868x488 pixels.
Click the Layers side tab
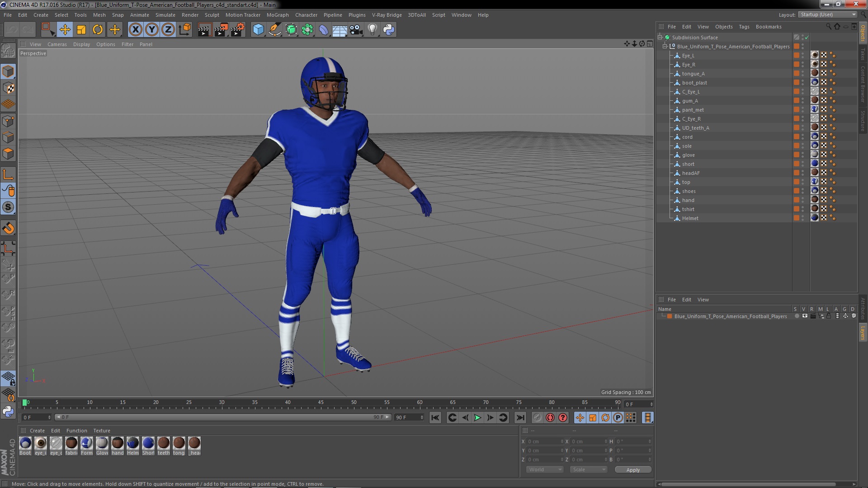(x=863, y=333)
